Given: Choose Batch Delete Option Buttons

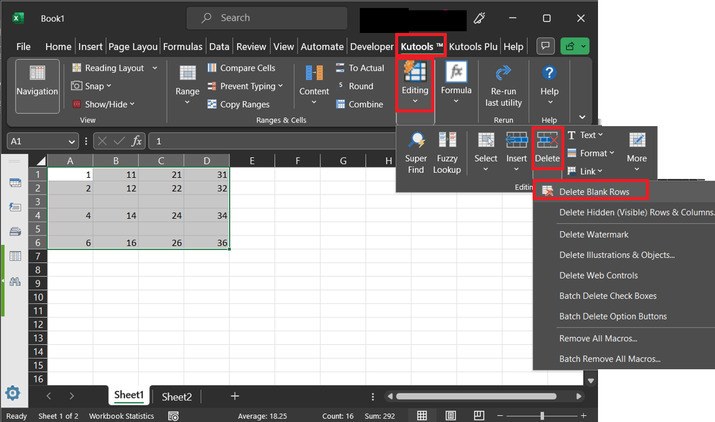Looking at the screenshot, I should point(613,316).
